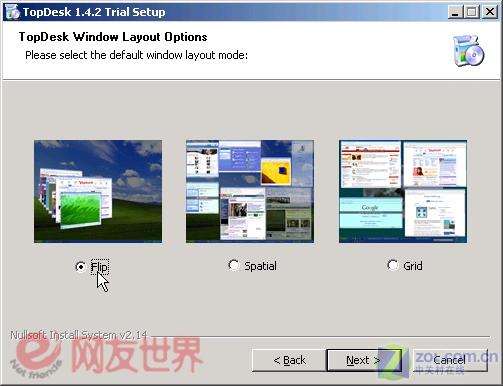Cancel the TopDesk trial setup

click(x=450, y=360)
